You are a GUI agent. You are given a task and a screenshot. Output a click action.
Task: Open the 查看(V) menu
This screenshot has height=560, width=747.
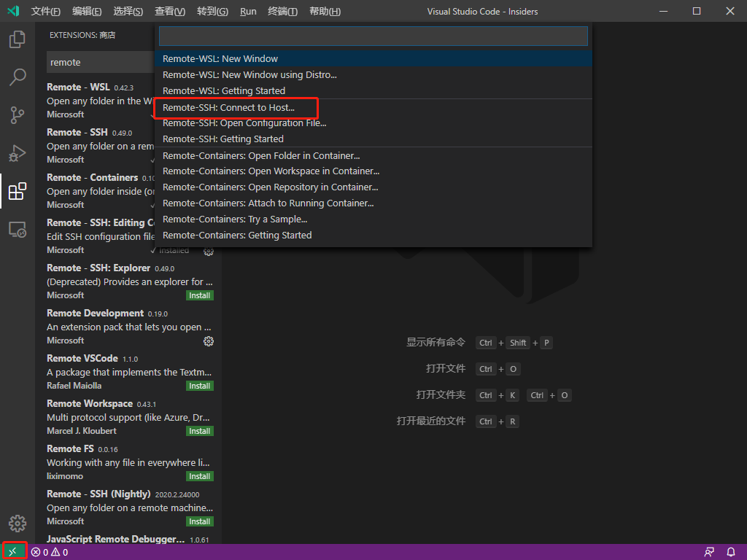(170, 12)
